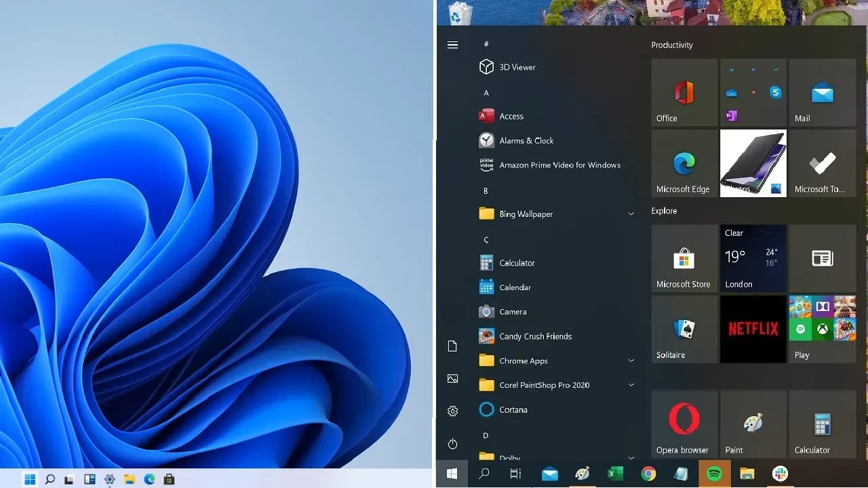Open the Opera browser tile
The height and width of the screenshot is (488, 868).
pyautogui.click(x=684, y=424)
